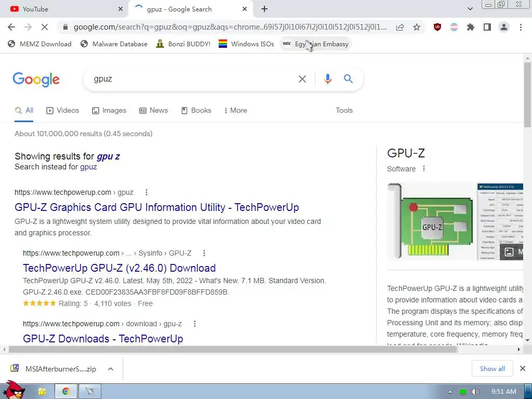Open the Chrome profile avatar
The height and width of the screenshot is (399, 532).
click(504, 27)
